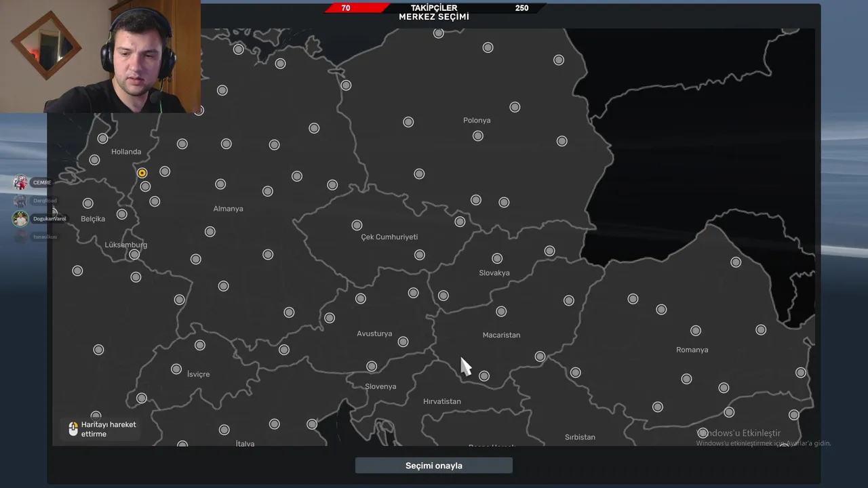Open DogukanVarol viewer avatar
The height and width of the screenshot is (488, 868).
20,219
